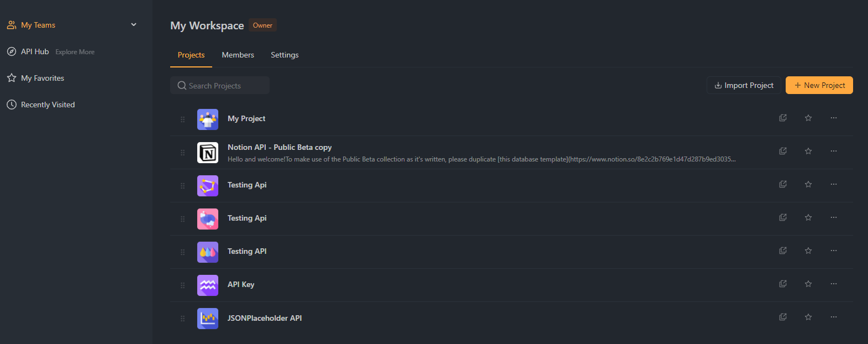Toggle favorite star for API Key project
The height and width of the screenshot is (344, 868).
pos(808,284)
